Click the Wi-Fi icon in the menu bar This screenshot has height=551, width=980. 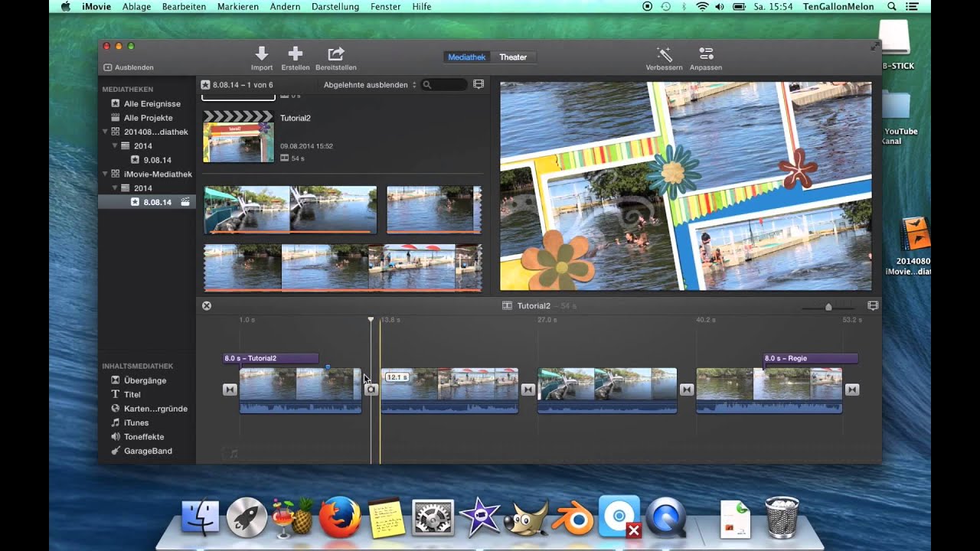coord(702,6)
